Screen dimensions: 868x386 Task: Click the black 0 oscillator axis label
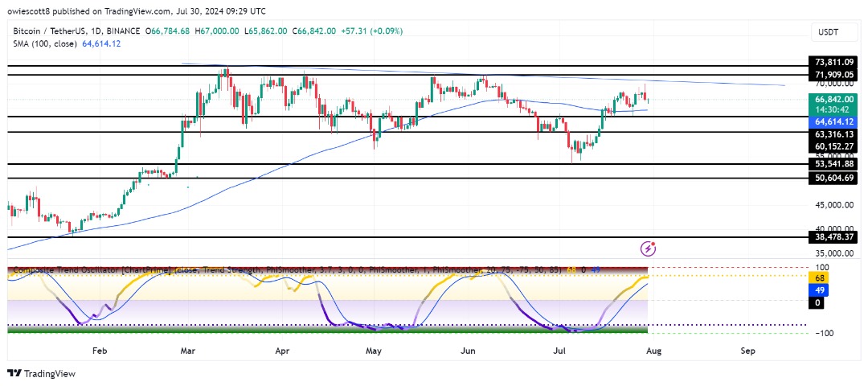(x=817, y=303)
